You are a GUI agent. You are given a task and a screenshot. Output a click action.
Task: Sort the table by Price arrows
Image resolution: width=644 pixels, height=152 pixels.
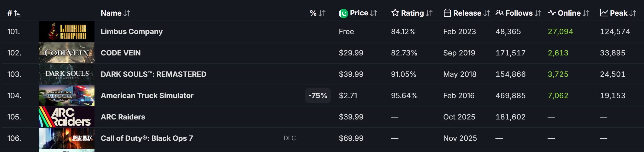coord(374,13)
